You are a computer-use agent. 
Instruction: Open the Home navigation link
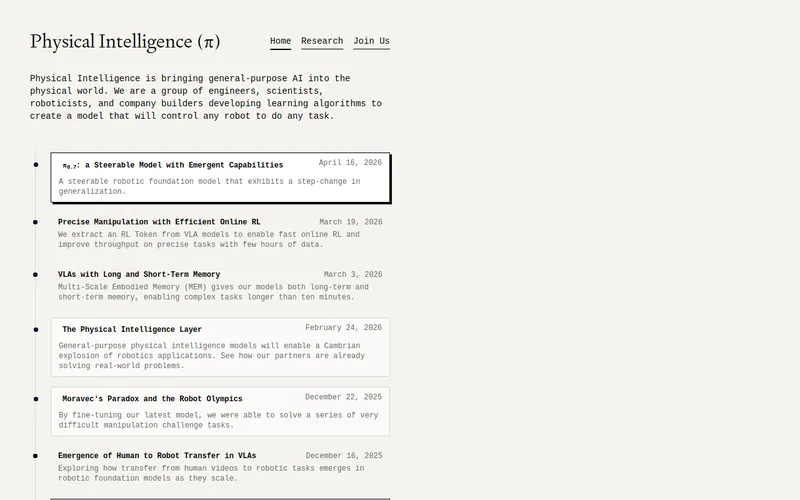click(x=280, y=41)
